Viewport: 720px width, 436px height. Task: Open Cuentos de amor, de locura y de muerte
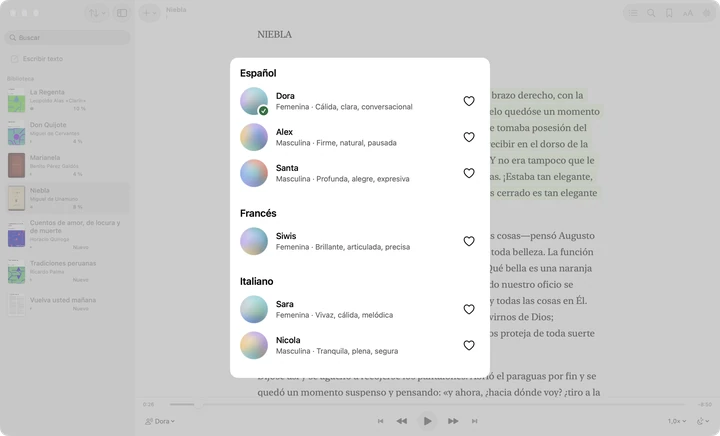68,234
